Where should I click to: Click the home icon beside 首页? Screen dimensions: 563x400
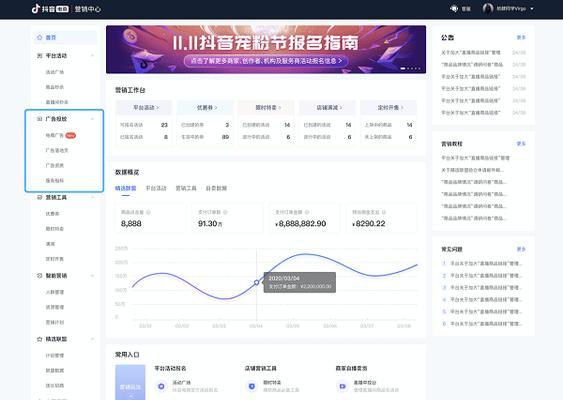click(39, 37)
